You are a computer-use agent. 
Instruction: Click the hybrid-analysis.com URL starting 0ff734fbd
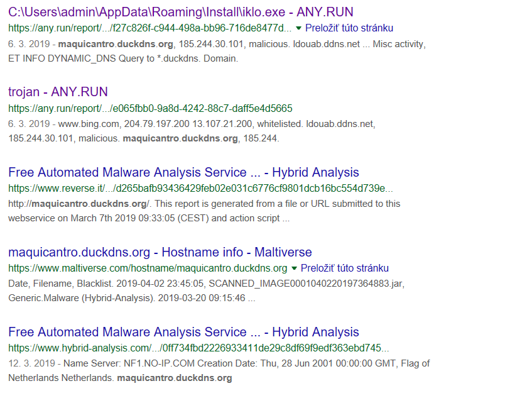(x=198, y=348)
